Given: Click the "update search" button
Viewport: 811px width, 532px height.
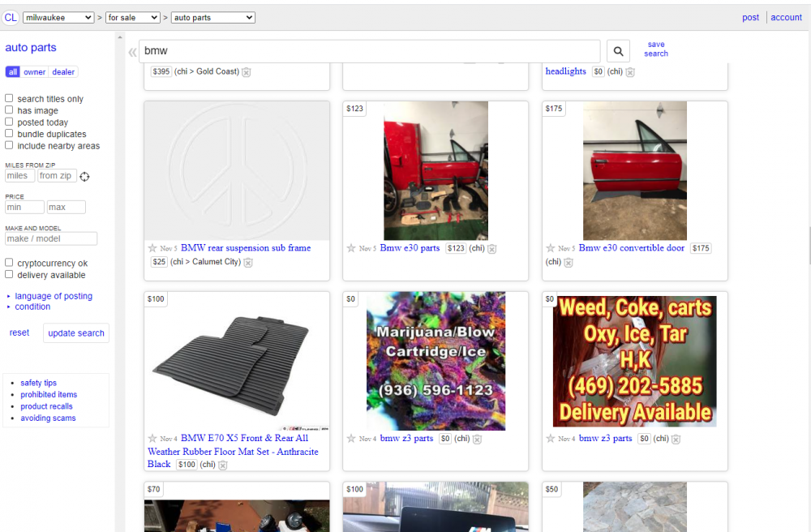Looking at the screenshot, I should pos(75,332).
